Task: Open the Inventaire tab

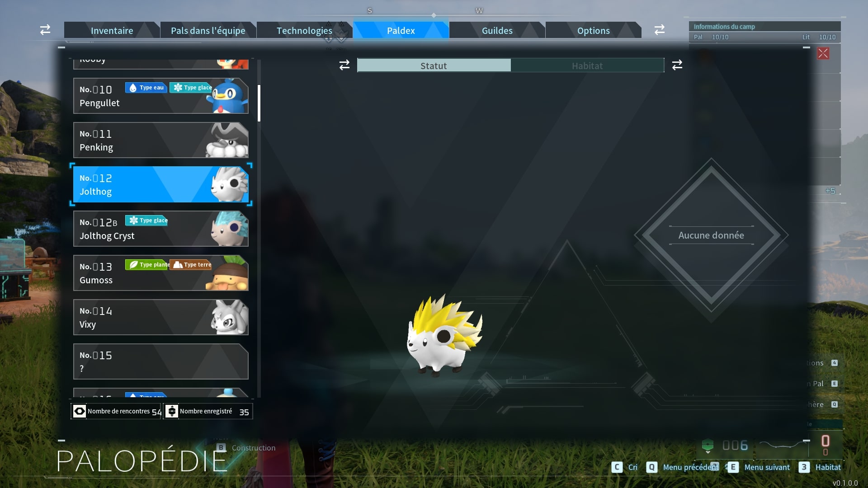Action: click(112, 30)
